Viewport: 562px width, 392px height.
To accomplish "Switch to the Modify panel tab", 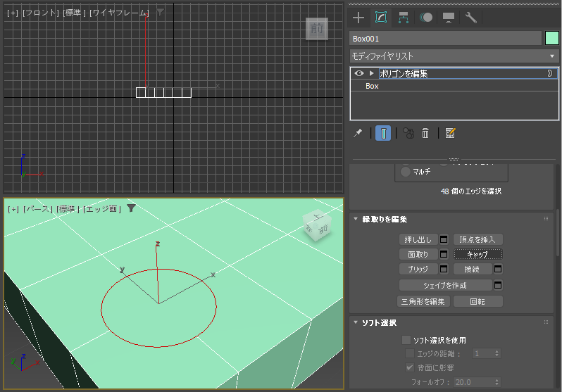I will [380, 17].
